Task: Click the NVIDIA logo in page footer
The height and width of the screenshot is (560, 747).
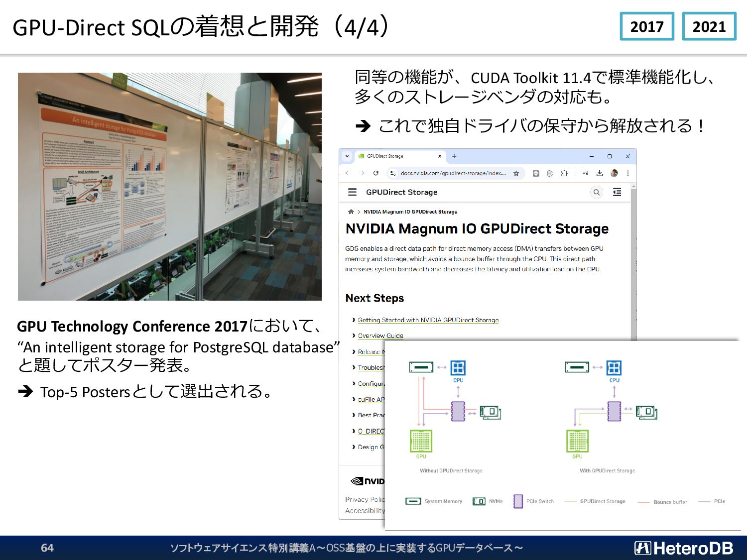Action: [x=368, y=481]
